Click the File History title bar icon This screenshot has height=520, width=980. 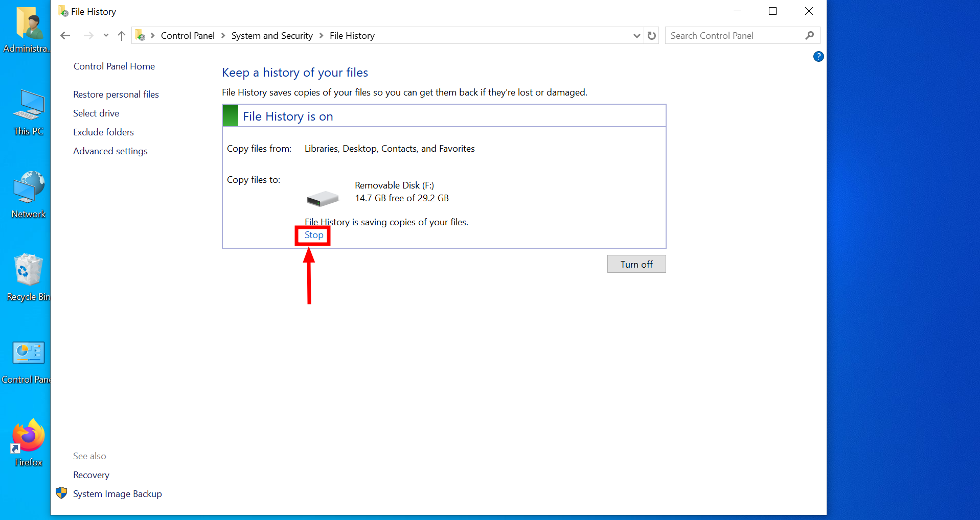[x=63, y=11]
